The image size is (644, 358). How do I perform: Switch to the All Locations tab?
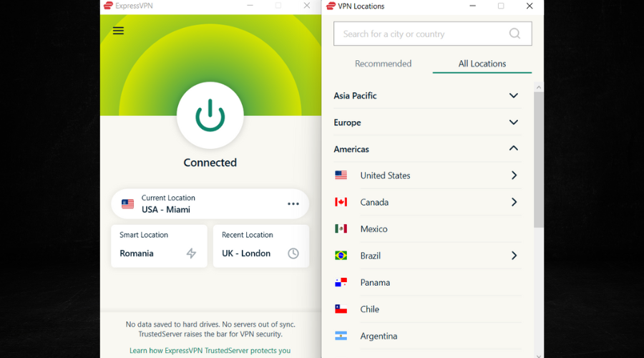click(482, 64)
